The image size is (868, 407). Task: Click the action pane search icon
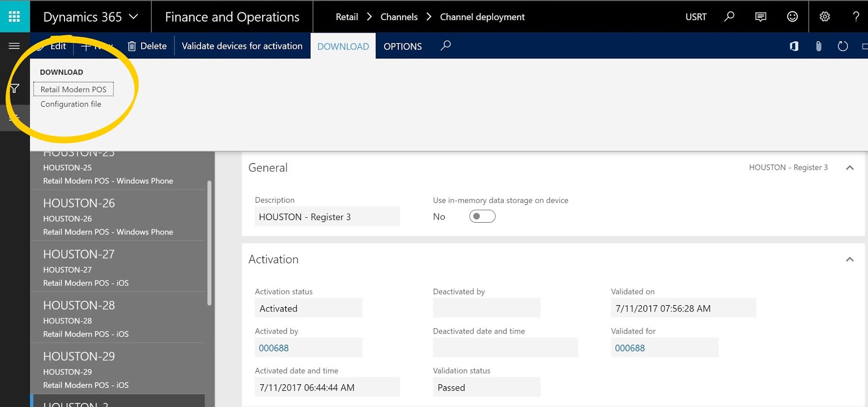pos(445,46)
